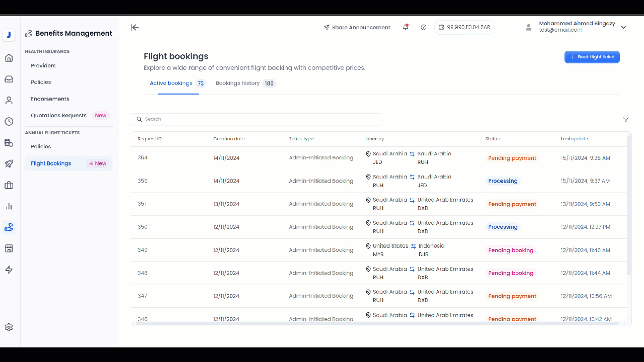Expand the user profile dropdown chevron
The image size is (644, 362).
[x=623, y=27]
